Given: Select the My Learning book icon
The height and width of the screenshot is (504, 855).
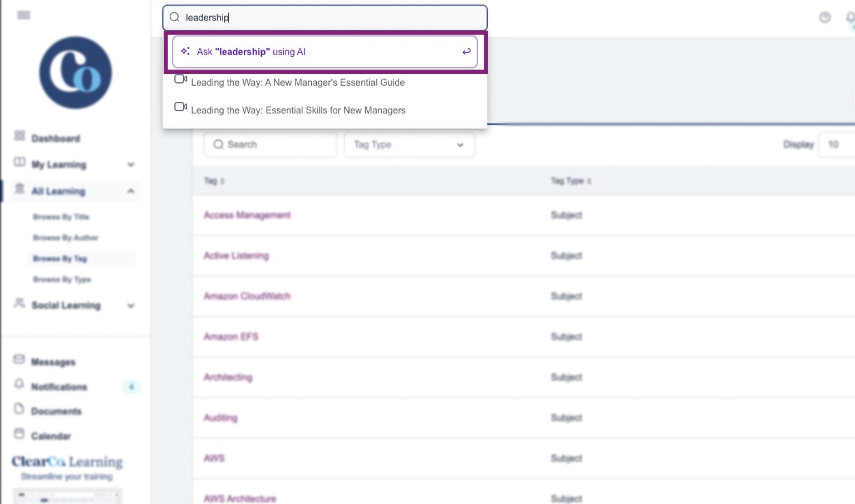Looking at the screenshot, I should (x=19, y=162).
